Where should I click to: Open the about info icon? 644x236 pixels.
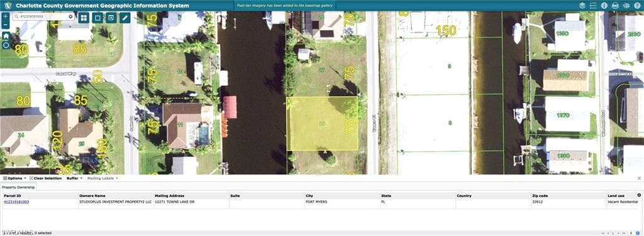(x=604, y=5)
